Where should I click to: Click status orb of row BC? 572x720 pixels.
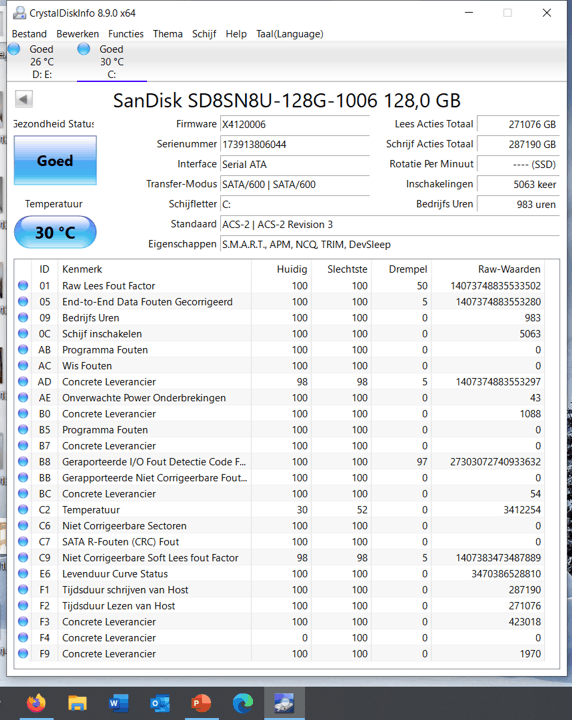coord(23,494)
